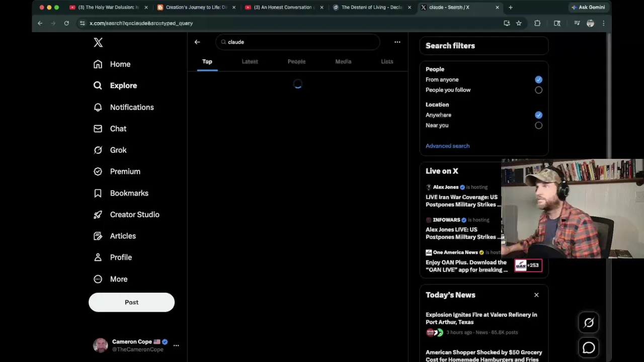Click browser back button

pos(40,23)
